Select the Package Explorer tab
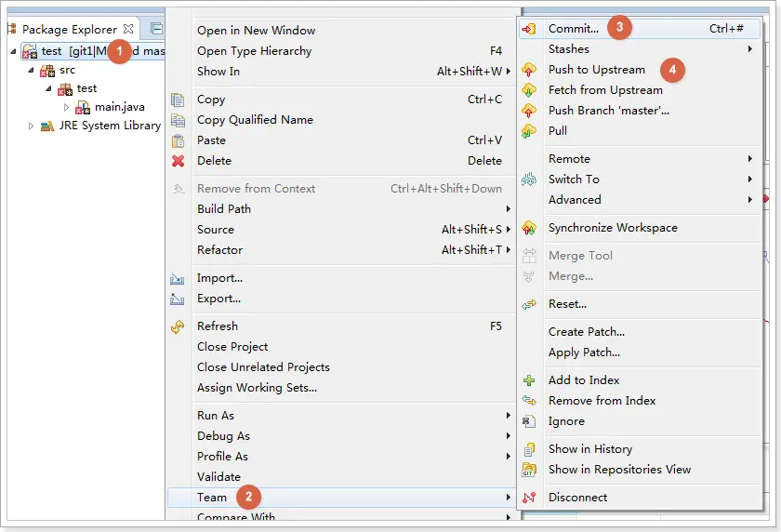This screenshot has height=532, width=781. coord(70,30)
